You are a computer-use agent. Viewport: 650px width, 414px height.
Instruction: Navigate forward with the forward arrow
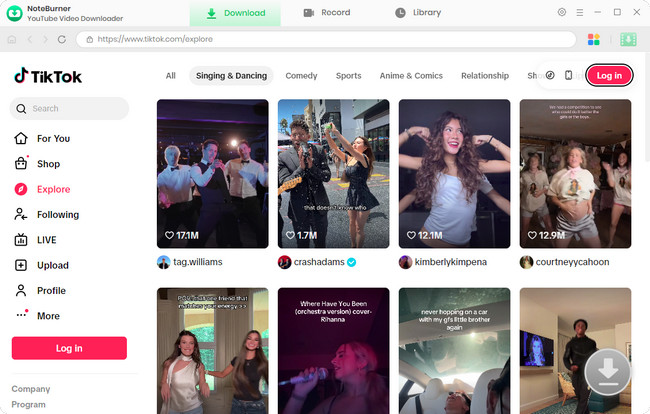pyautogui.click(x=45, y=39)
